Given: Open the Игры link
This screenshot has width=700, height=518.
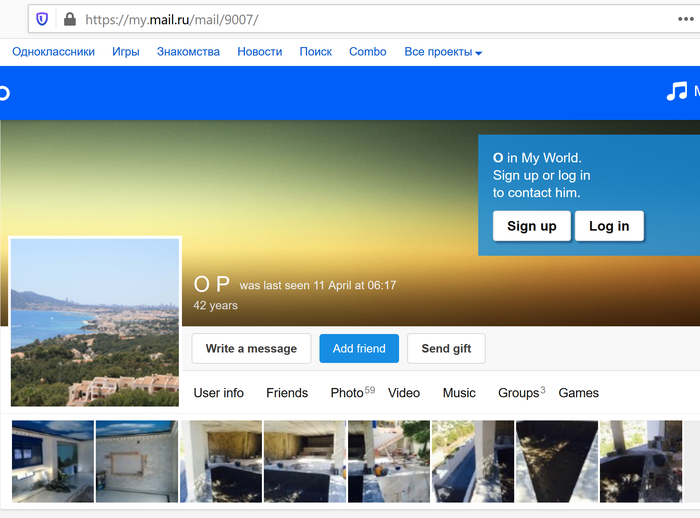Looking at the screenshot, I should point(126,52).
